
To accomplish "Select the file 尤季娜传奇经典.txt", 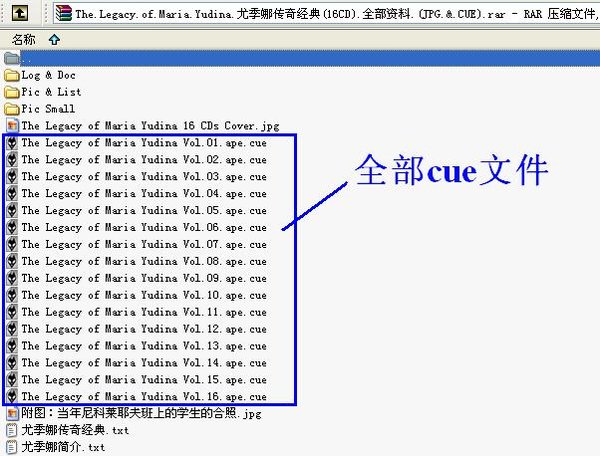I will point(75,430).
